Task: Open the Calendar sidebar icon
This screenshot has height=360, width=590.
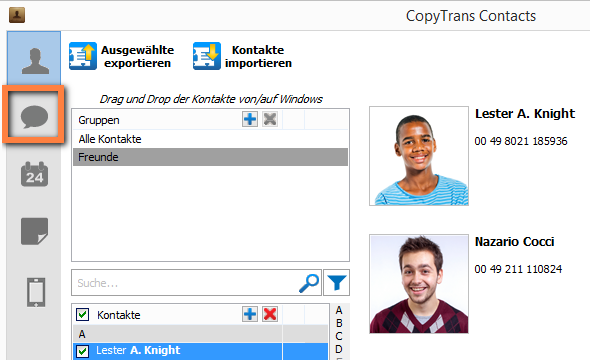Action: point(34,174)
